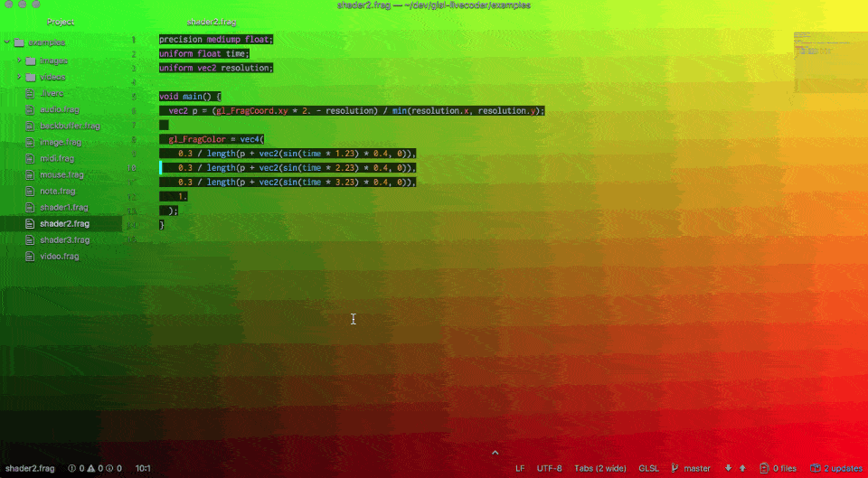868x478 pixels.
Task: Open the Tabs (2 wide) indentation selector
Action: pyautogui.click(x=600, y=468)
